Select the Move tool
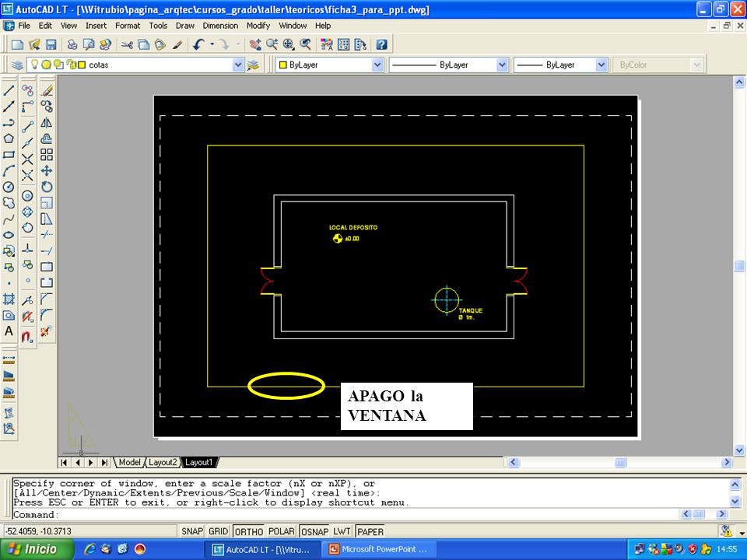This screenshot has height=560, width=747. pos(47,170)
